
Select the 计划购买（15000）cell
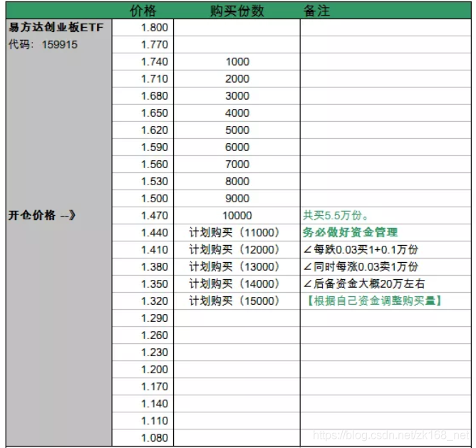(x=237, y=301)
